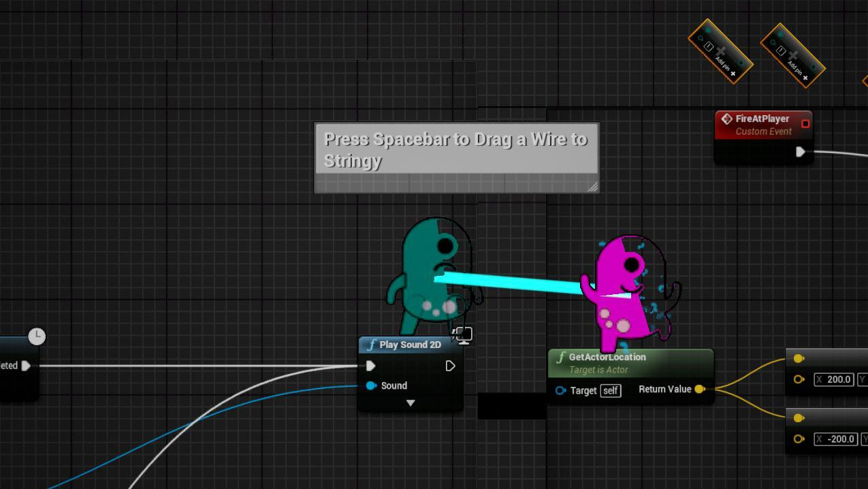The width and height of the screenshot is (868, 489).
Task: Select the Play Sound 2D node header
Action: (411, 345)
